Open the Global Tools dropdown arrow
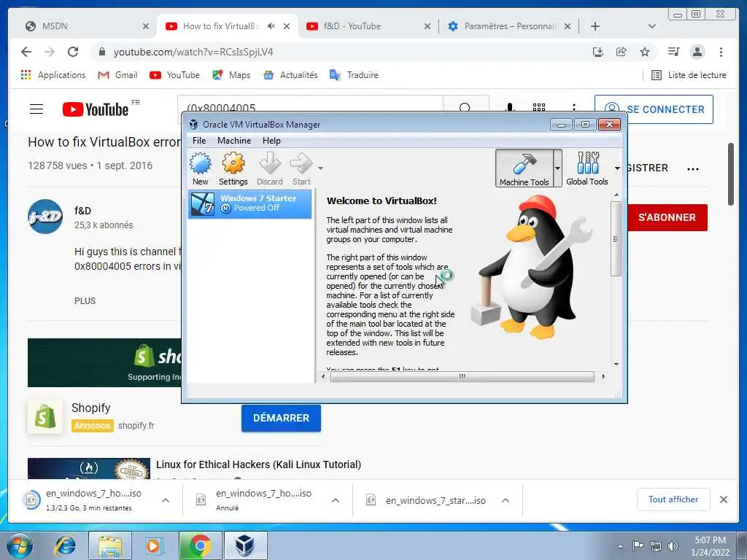The height and width of the screenshot is (560, 747). point(617,168)
